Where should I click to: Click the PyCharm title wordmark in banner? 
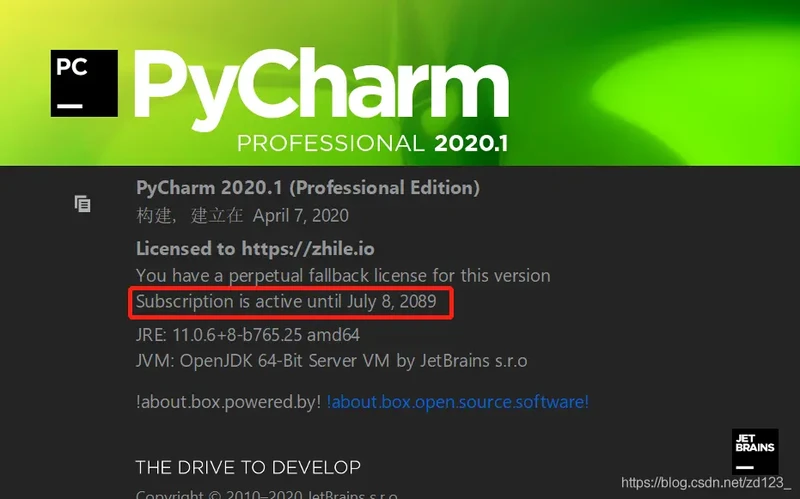[321, 88]
